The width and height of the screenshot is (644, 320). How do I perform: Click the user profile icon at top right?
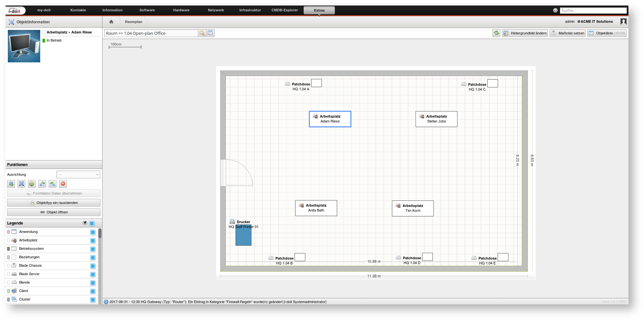[623, 21]
